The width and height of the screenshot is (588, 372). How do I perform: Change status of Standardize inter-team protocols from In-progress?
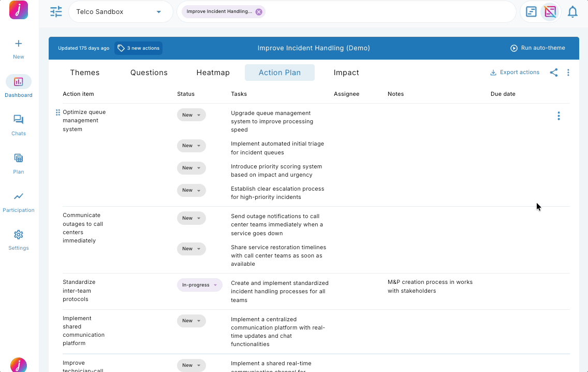click(x=200, y=285)
